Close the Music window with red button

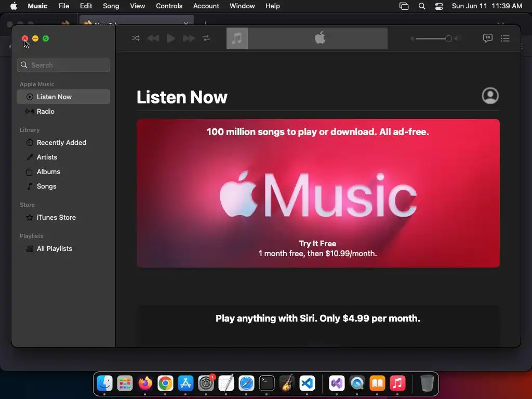(25, 38)
